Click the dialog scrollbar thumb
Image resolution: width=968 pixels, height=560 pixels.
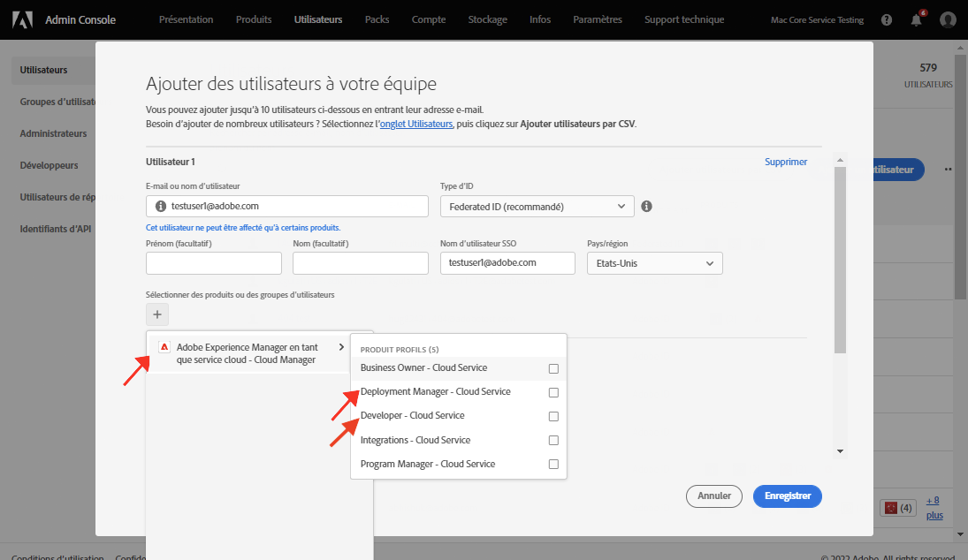[840, 260]
